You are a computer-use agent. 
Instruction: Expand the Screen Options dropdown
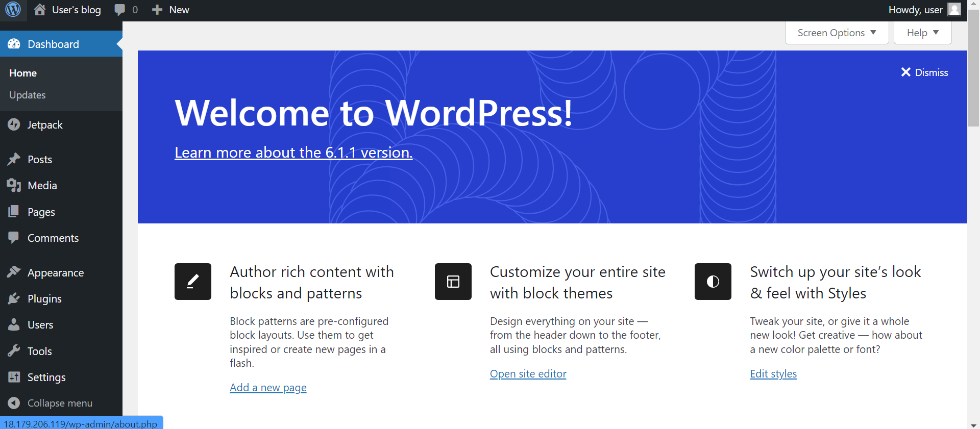coord(837,33)
